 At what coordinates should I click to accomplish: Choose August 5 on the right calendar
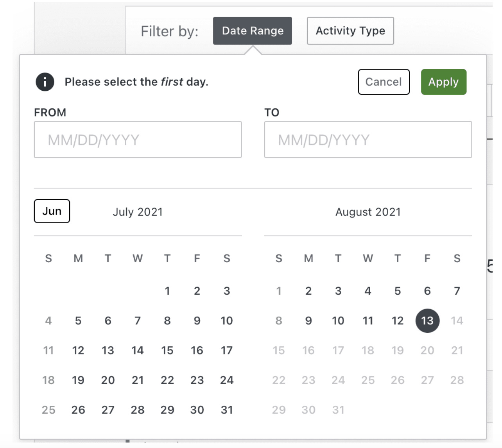398,290
